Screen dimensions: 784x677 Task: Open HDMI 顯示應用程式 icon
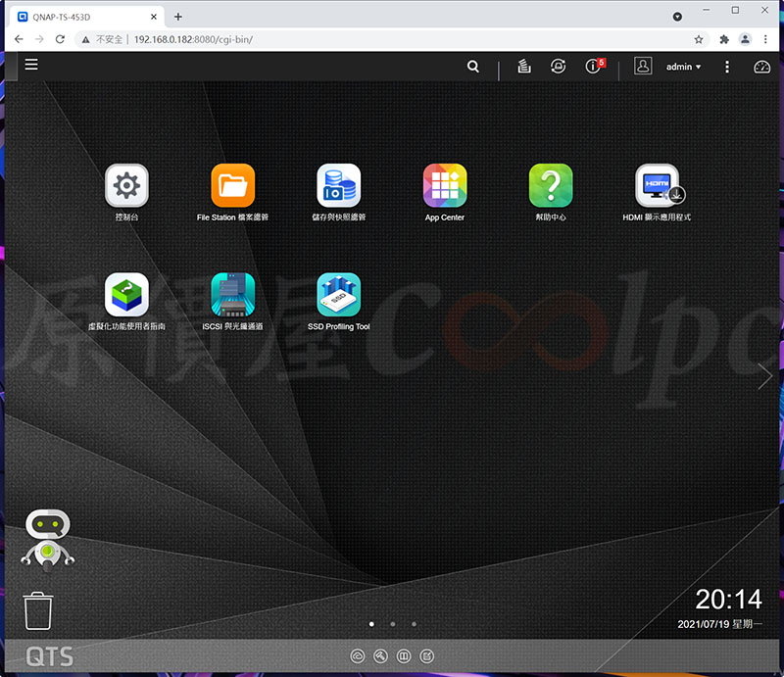tap(658, 185)
